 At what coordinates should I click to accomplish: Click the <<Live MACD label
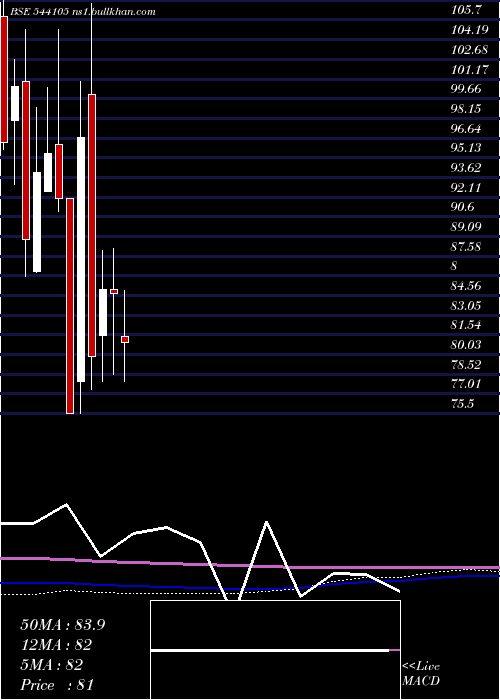(x=421, y=674)
